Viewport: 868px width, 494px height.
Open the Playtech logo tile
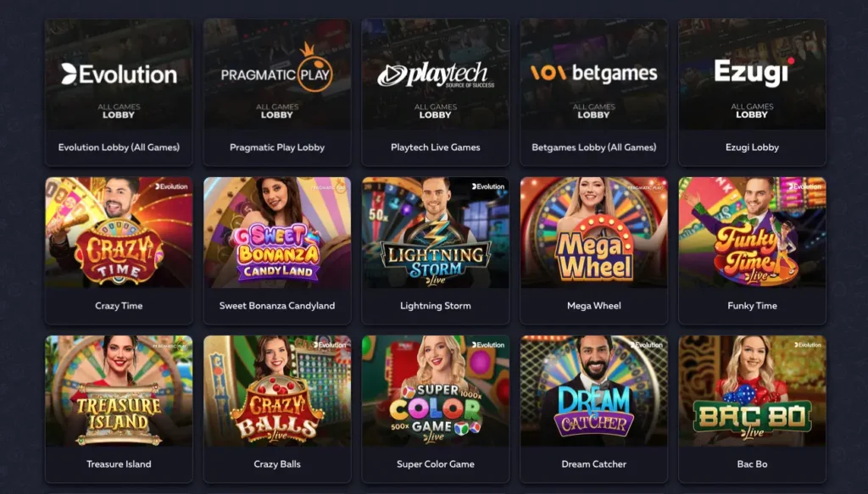point(436,75)
